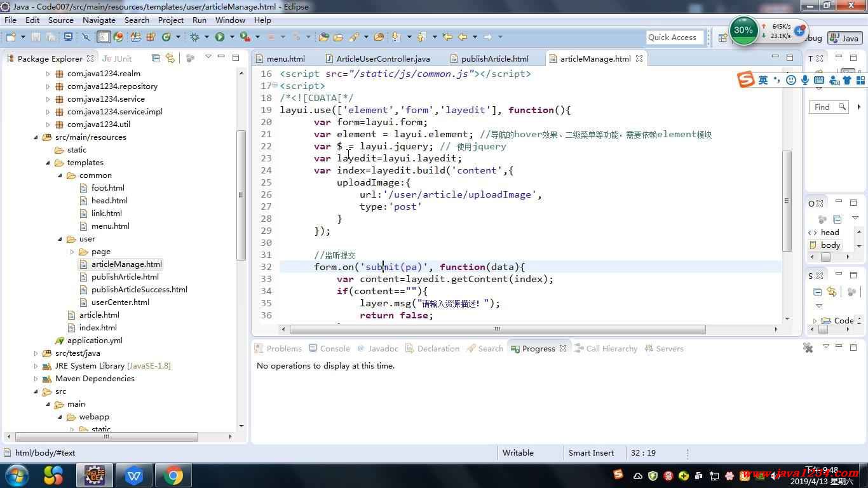
Task: Expand the Maven Dependencies node
Action: click(36, 379)
